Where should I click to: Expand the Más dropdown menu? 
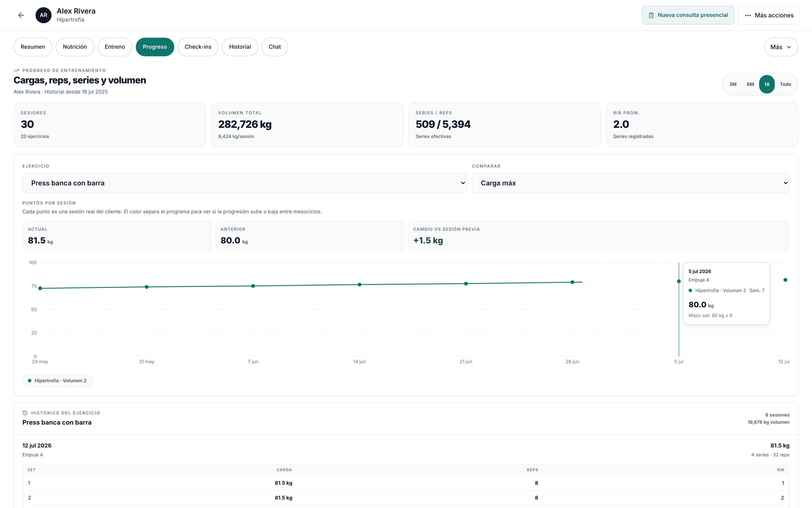(781, 47)
